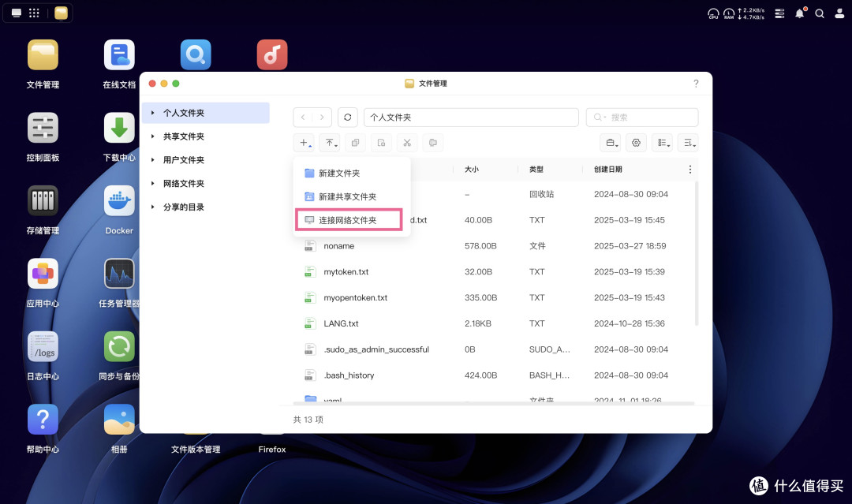Launch the blue search app on desktop
The height and width of the screenshot is (504, 852).
(196, 55)
